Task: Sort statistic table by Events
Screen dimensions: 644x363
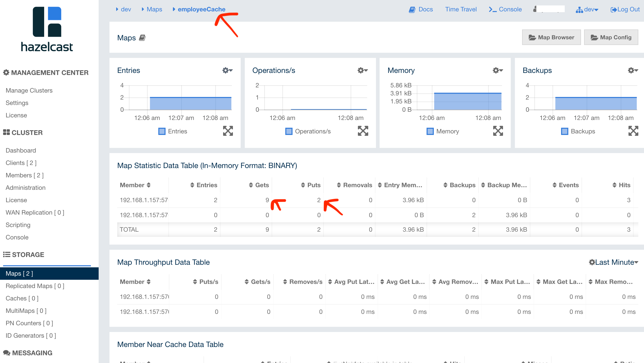Action: tap(566, 185)
